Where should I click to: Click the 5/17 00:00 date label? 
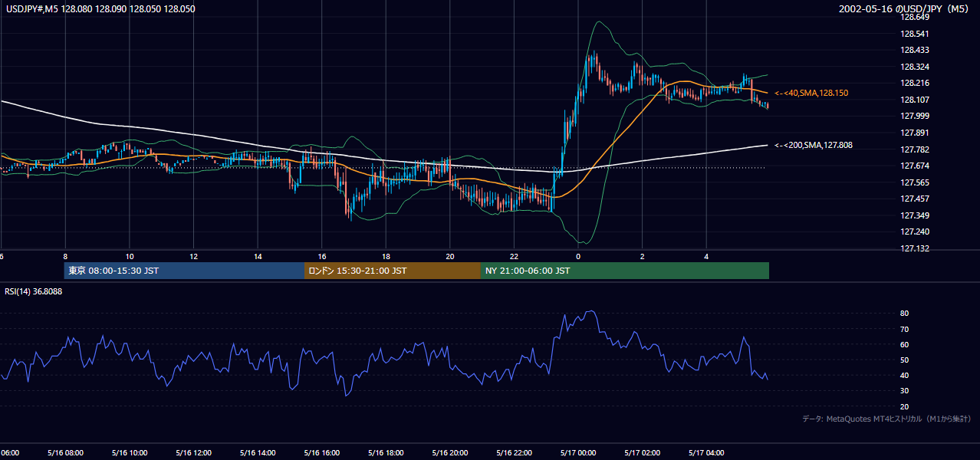[578, 453]
